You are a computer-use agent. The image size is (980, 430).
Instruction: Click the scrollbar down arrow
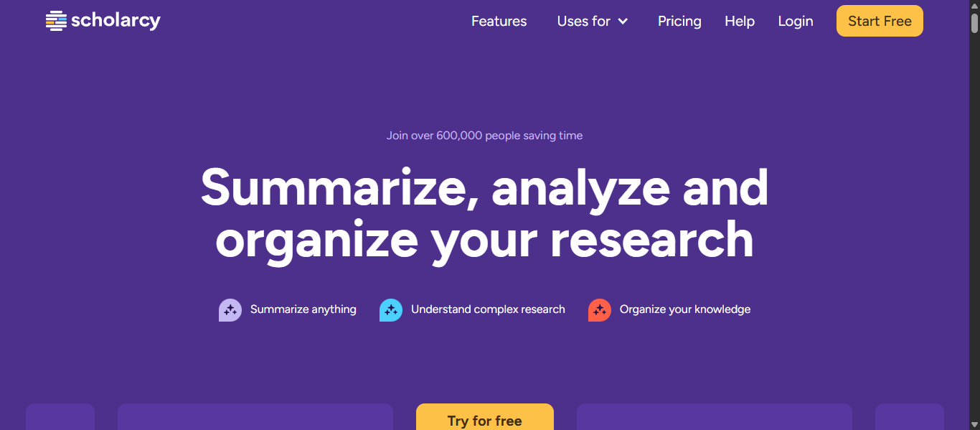tap(974, 424)
